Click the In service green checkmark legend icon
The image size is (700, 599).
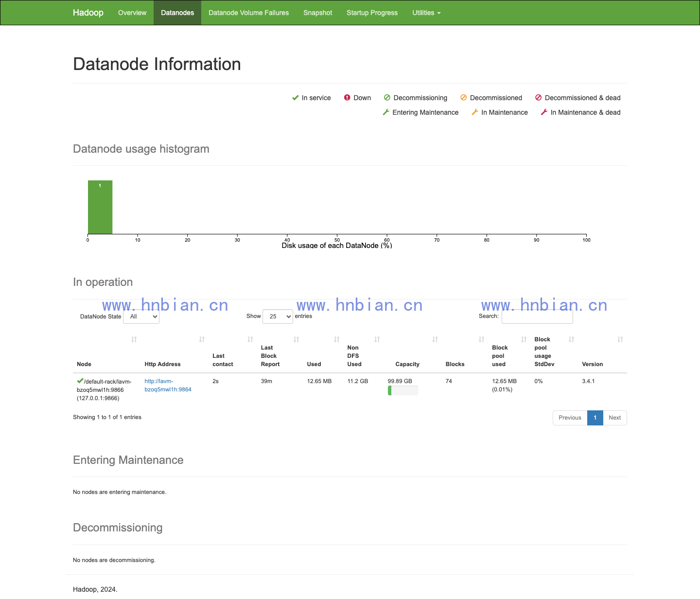295,98
